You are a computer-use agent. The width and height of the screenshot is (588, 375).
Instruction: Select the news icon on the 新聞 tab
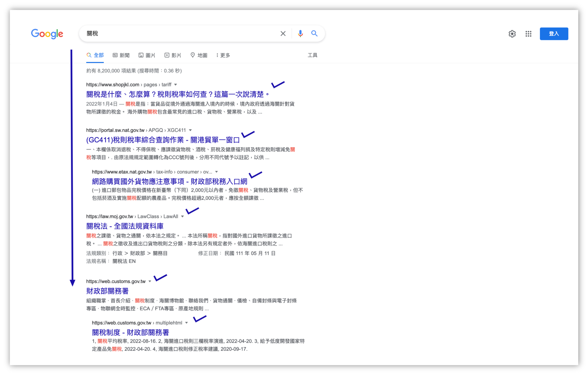tap(115, 55)
